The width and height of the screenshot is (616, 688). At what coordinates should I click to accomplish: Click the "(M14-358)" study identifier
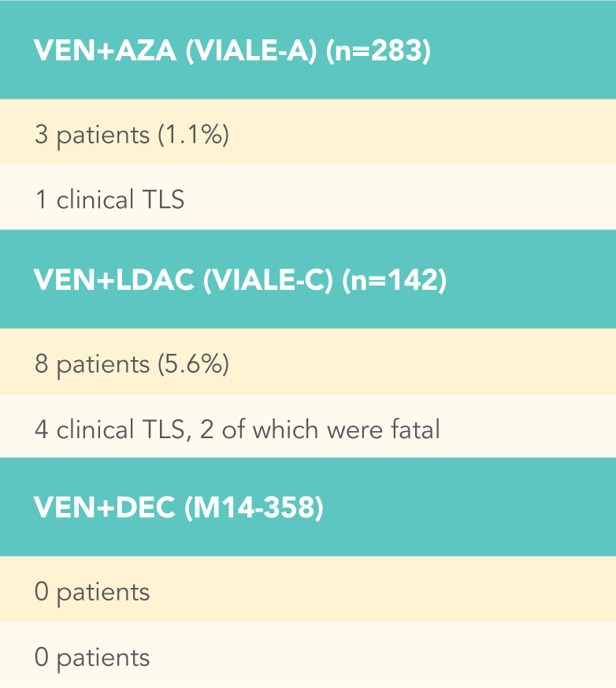click(x=253, y=508)
